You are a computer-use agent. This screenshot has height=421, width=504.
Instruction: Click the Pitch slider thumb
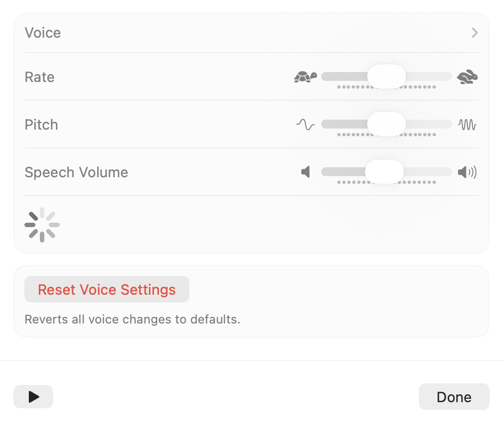[387, 124]
